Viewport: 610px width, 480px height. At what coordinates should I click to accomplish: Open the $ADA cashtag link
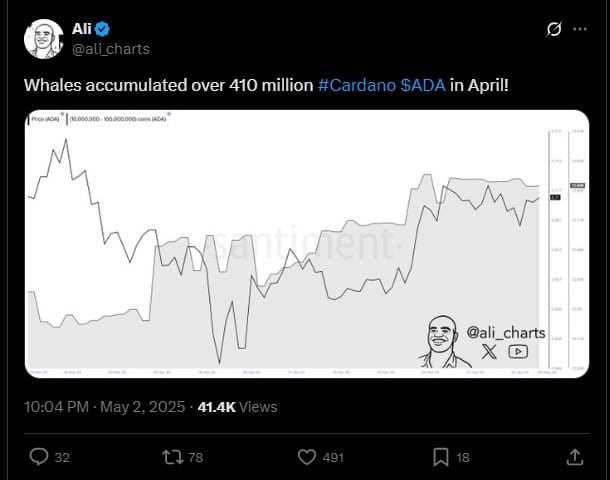pos(422,87)
